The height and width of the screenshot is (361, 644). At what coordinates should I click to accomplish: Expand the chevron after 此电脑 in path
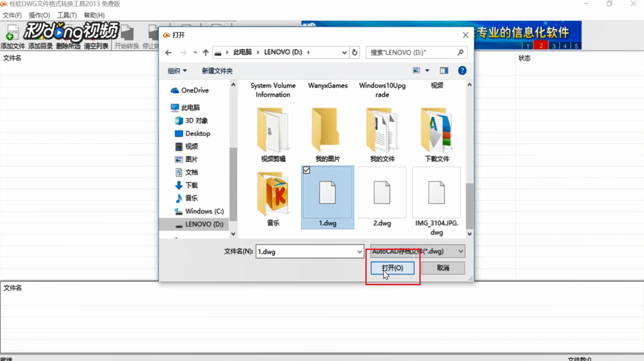tap(258, 52)
